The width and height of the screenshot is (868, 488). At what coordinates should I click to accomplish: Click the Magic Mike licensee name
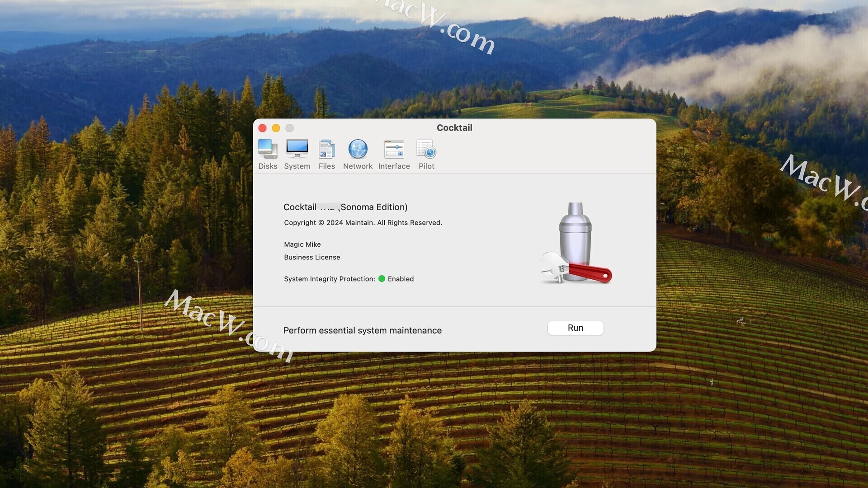click(302, 244)
